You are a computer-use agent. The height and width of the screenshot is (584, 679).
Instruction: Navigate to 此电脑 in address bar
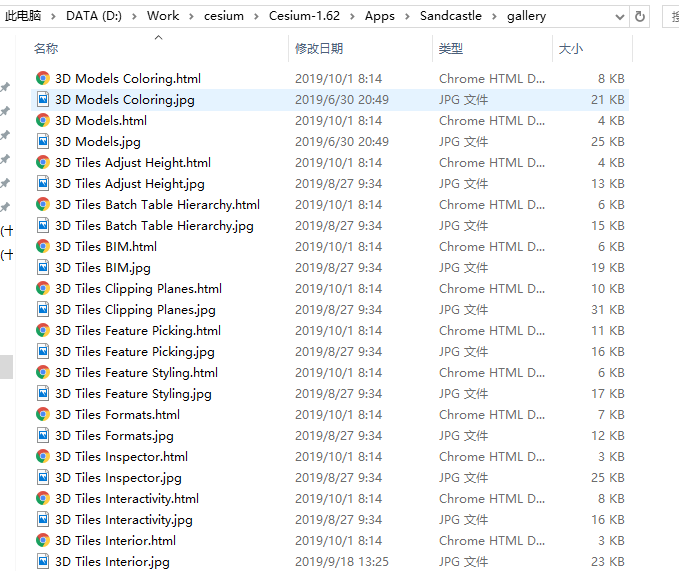point(23,16)
